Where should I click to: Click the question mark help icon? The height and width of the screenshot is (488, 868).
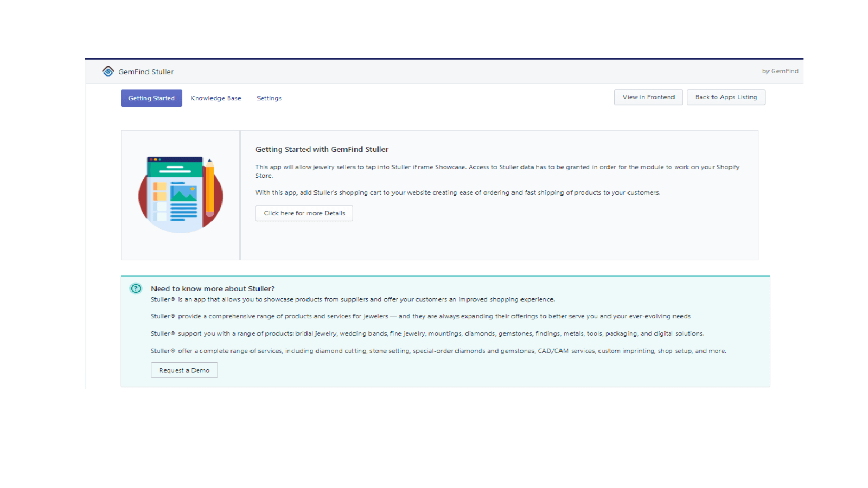click(x=135, y=288)
